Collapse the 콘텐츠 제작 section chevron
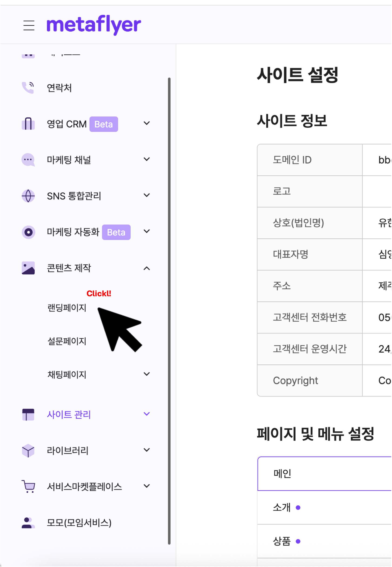 point(147,268)
